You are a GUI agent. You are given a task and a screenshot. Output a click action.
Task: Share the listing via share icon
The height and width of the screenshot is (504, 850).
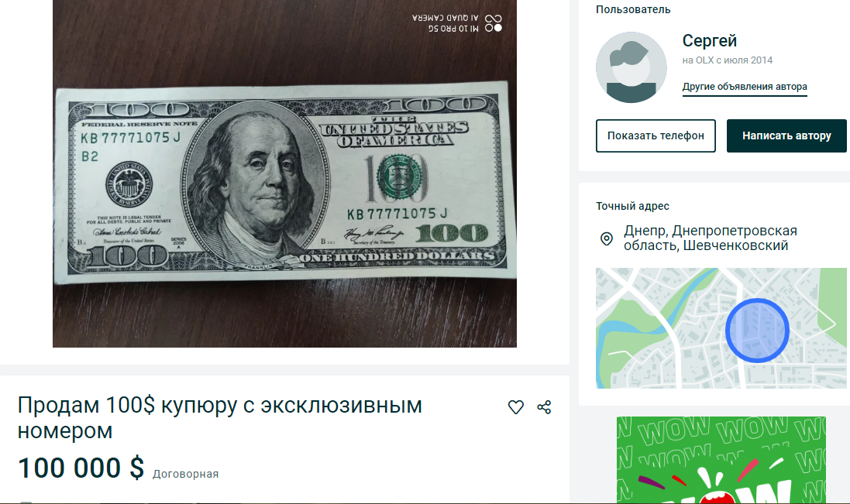tap(544, 407)
